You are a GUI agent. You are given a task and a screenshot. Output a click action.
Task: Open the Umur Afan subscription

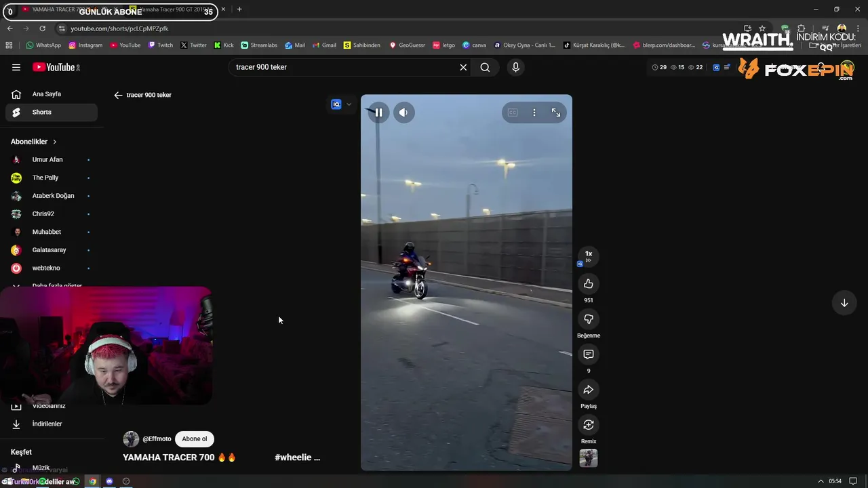tap(52, 159)
